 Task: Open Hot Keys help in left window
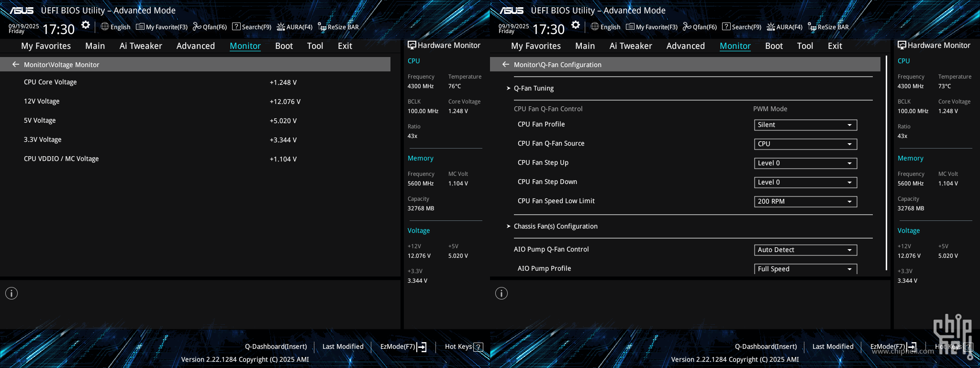coord(464,346)
